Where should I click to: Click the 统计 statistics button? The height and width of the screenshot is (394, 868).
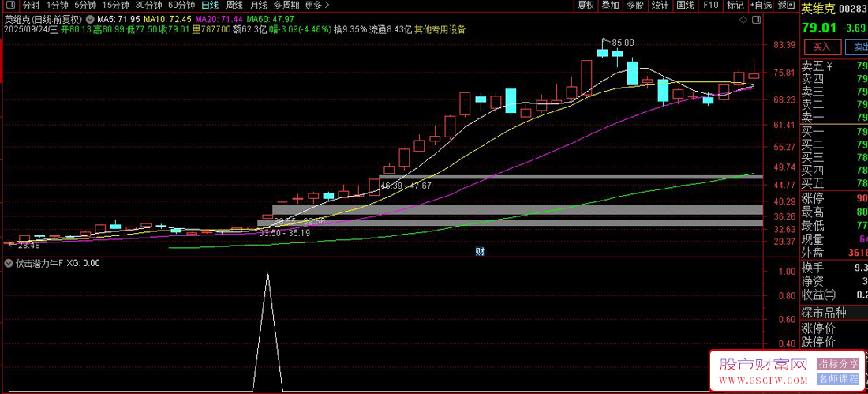[660, 6]
